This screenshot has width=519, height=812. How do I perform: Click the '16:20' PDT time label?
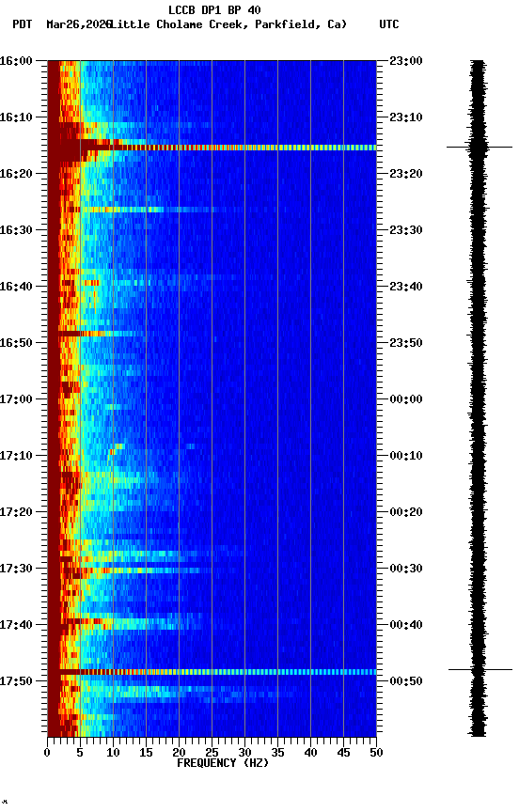click(x=16, y=174)
